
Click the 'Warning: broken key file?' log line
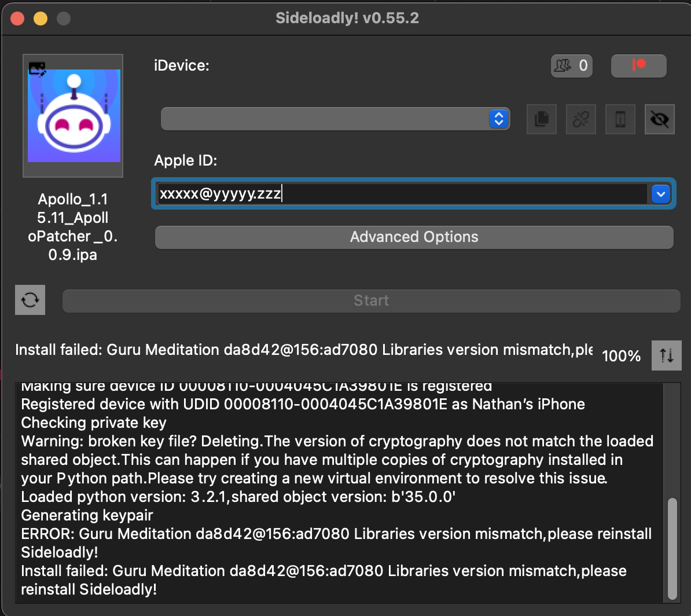pos(337,460)
